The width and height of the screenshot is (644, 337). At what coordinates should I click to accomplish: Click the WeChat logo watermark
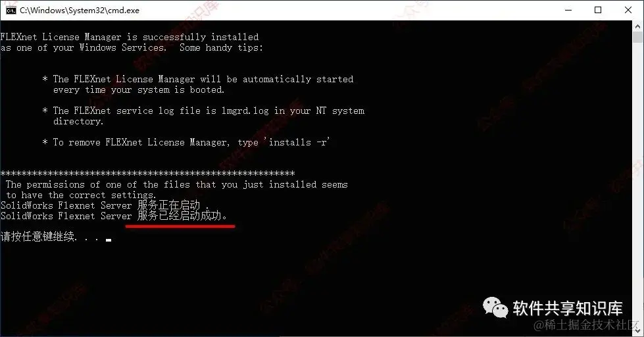[495, 307]
